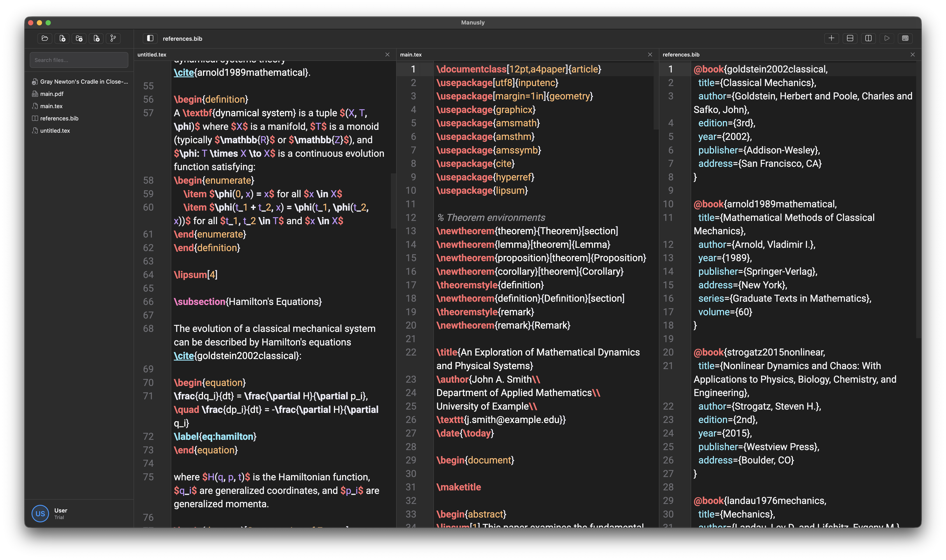Image resolution: width=946 pixels, height=560 pixels.
Task: Split the editor horizontally
Action: [850, 38]
